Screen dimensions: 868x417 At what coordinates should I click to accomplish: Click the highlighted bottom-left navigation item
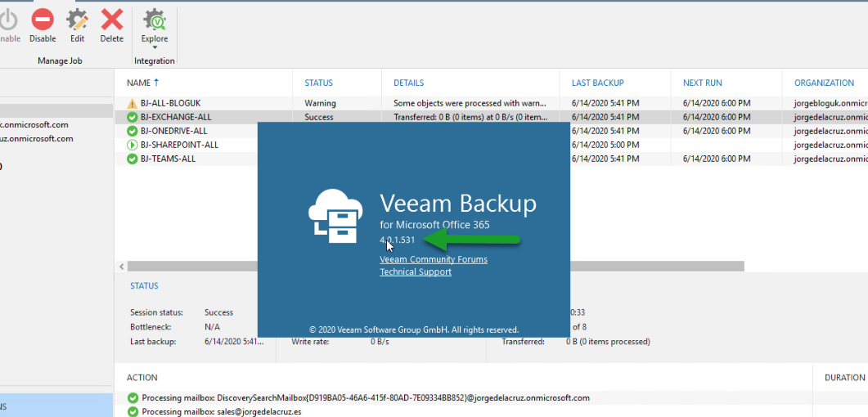click(56, 406)
